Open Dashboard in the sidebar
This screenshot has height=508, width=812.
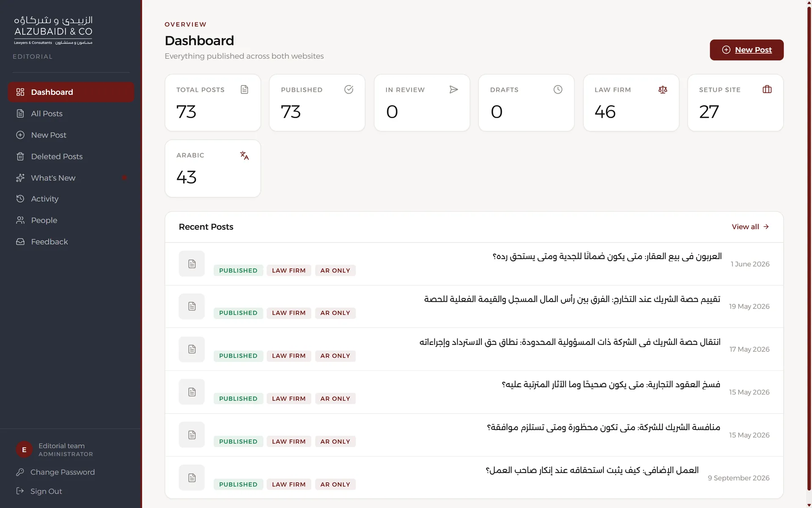pos(71,92)
